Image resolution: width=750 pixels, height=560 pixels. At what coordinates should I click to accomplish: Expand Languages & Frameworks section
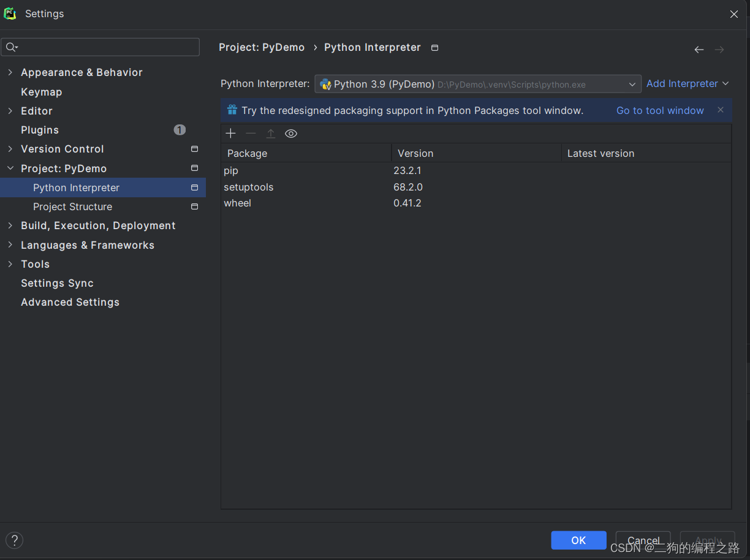(10, 245)
